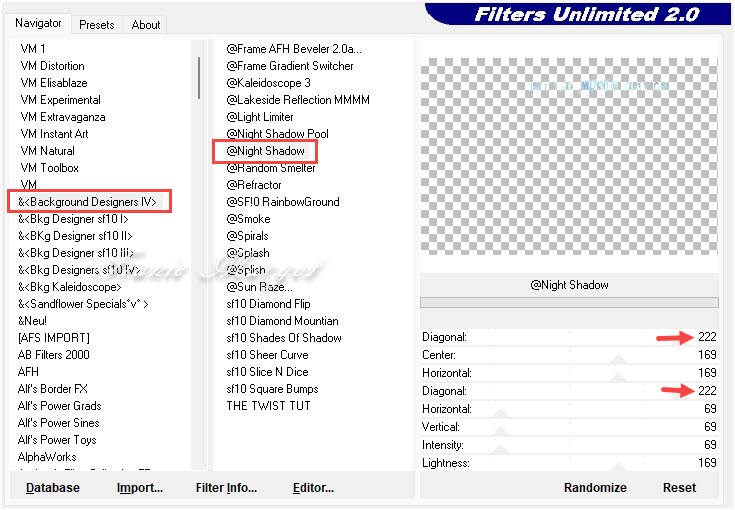The image size is (735, 510).
Task: Adjust the second Diagonal slider at 222
Action: (x=569, y=391)
